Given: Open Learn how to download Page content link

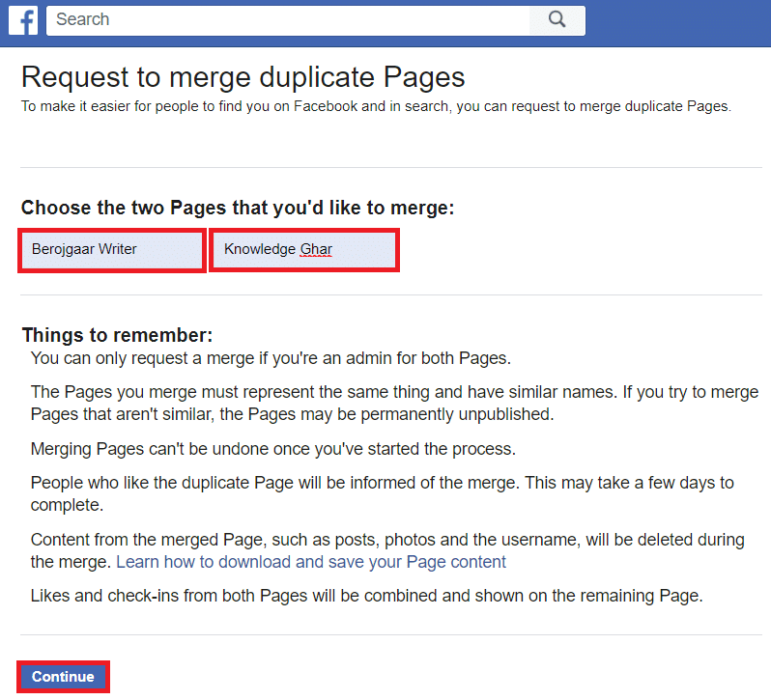Looking at the screenshot, I should (311, 562).
